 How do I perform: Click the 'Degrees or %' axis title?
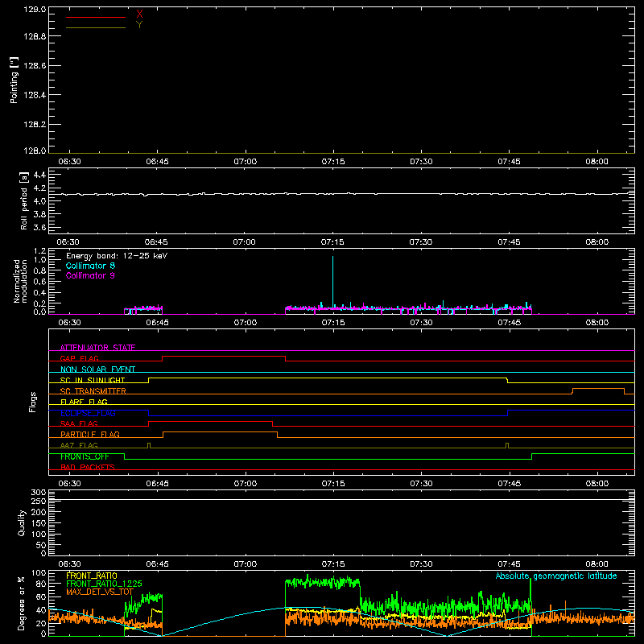tap(21, 603)
